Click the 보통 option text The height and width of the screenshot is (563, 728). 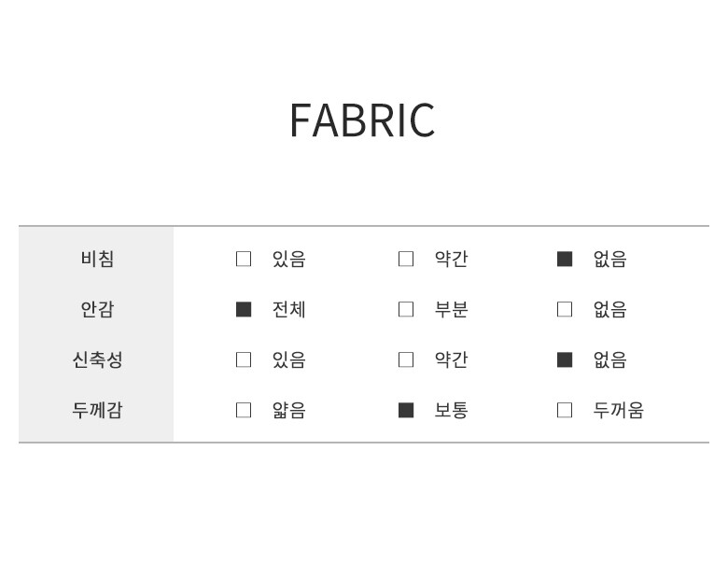(451, 410)
